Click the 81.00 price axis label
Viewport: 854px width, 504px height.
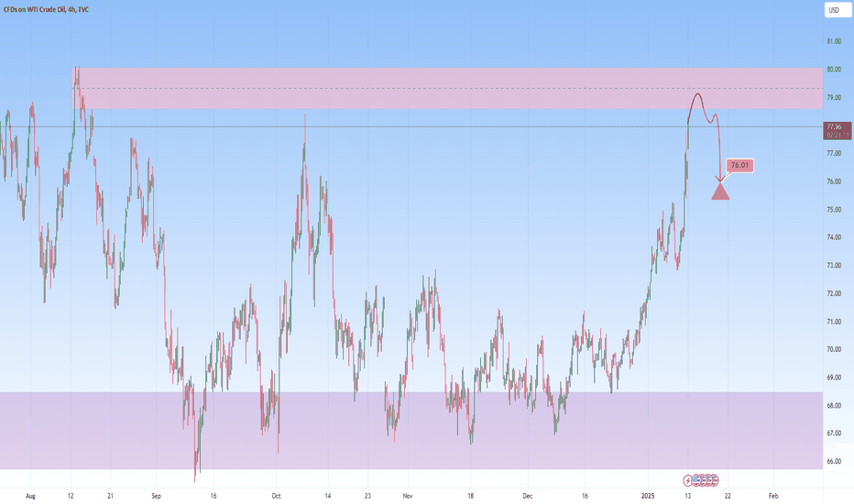[834, 41]
